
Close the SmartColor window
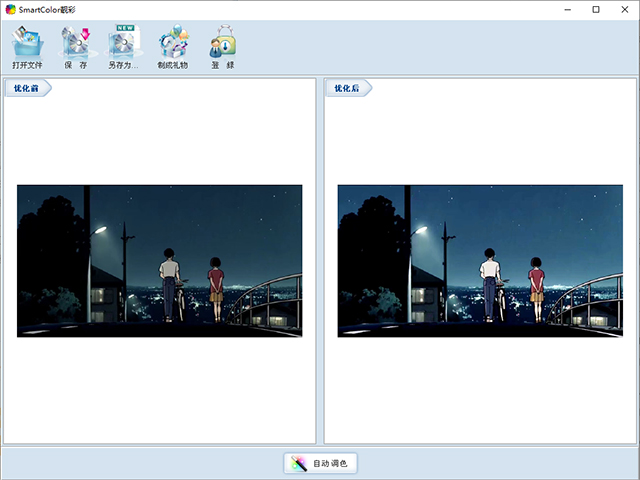(624, 9)
